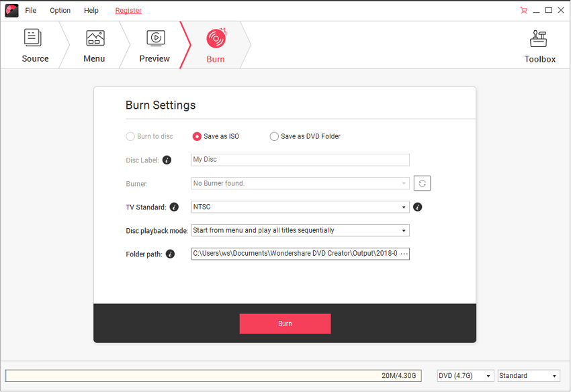The height and width of the screenshot is (392, 571).
Task: Select the Save as DVD Folder option
Action: [274, 136]
